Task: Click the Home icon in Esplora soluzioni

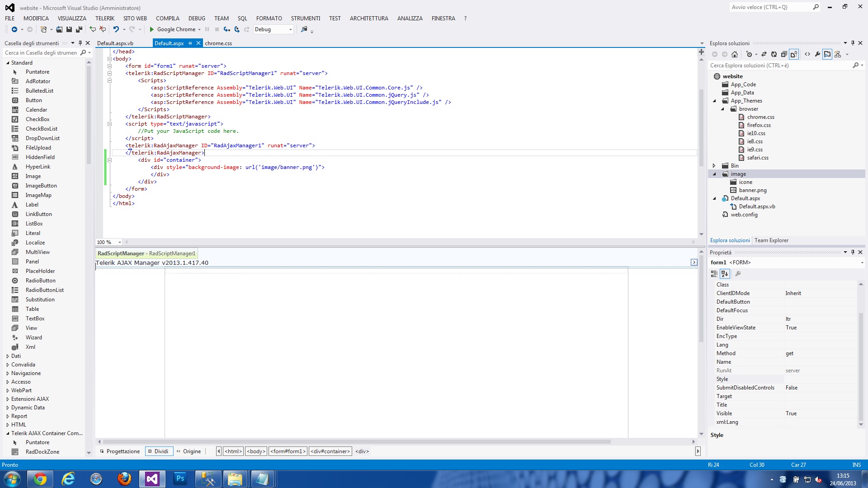Action: click(x=735, y=54)
